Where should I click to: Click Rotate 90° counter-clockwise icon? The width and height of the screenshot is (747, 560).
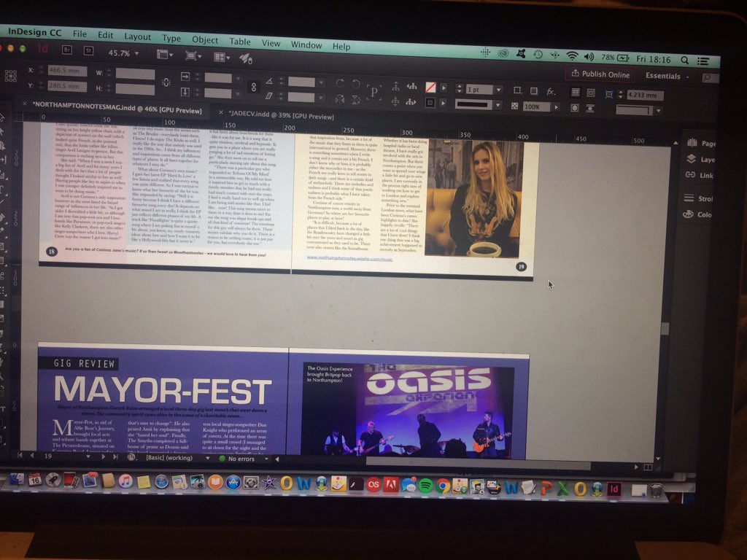coord(355,85)
